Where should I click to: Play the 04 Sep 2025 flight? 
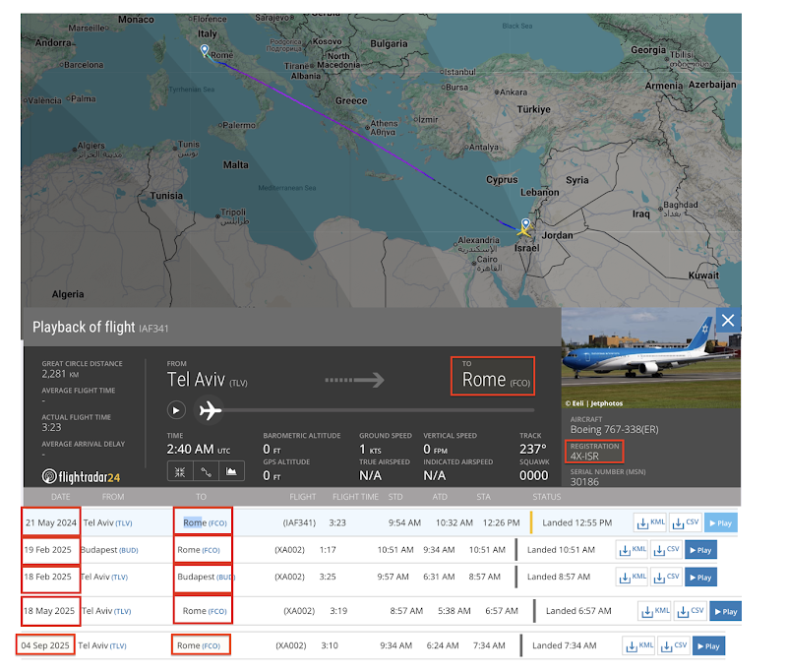708,646
